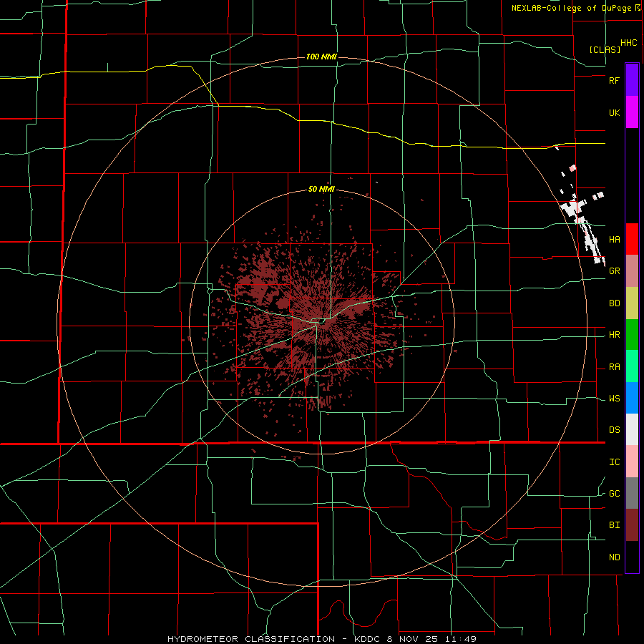Click the purple RF color swatch in legend

(x=632, y=79)
